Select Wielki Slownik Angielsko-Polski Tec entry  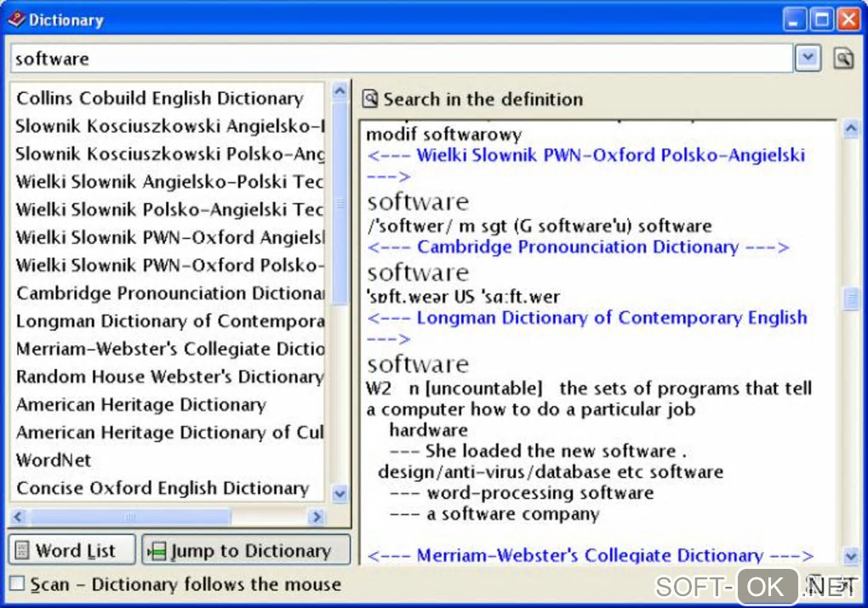pos(167,181)
